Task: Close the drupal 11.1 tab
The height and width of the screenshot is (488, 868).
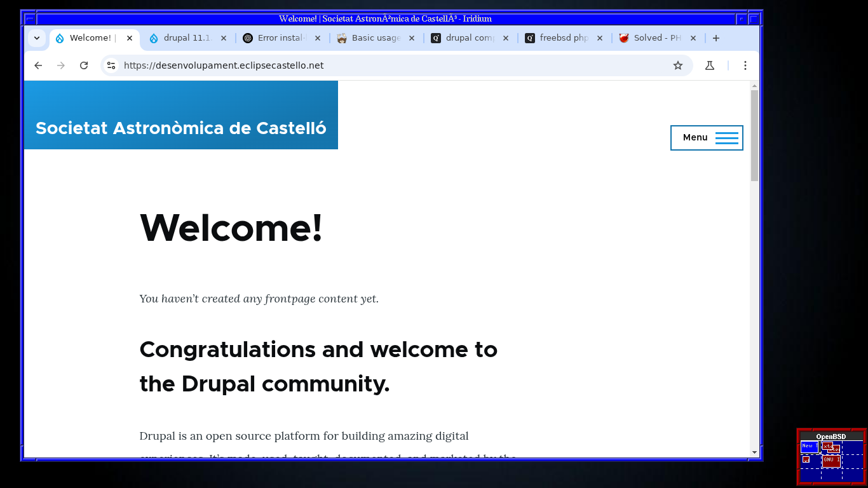Action: click(224, 38)
